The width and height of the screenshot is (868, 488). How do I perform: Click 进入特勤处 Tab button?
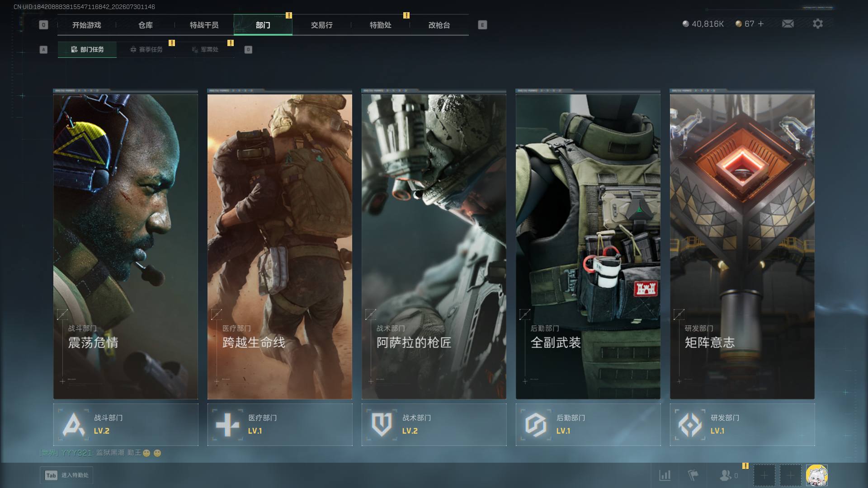[66, 475]
